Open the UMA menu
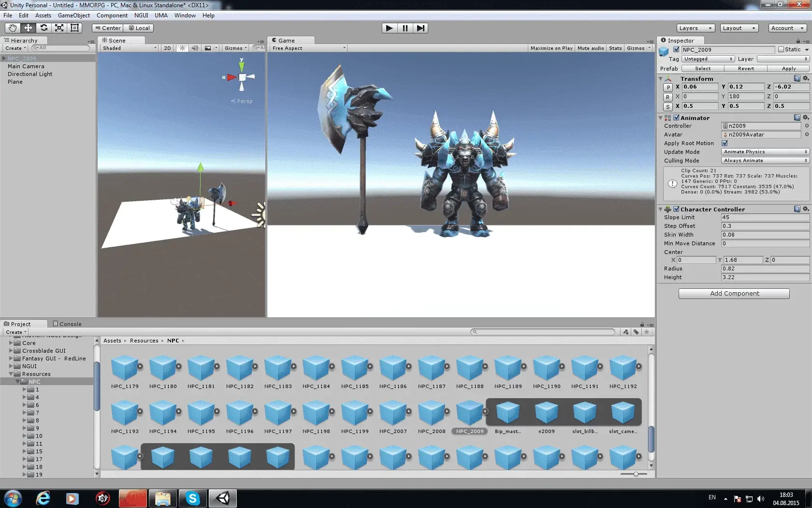This screenshot has width=812, height=508. click(161, 15)
